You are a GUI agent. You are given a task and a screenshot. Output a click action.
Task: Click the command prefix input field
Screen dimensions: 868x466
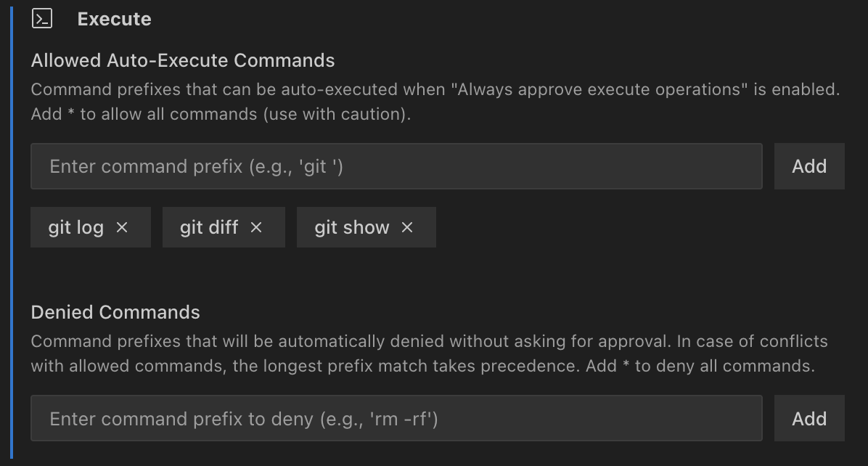[396, 166]
